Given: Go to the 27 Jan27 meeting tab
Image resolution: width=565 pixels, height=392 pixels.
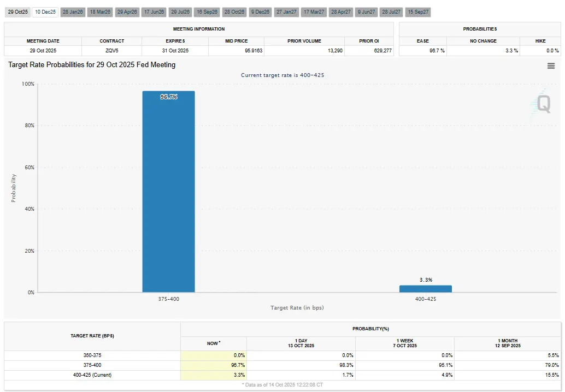Looking at the screenshot, I should coord(286,12).
